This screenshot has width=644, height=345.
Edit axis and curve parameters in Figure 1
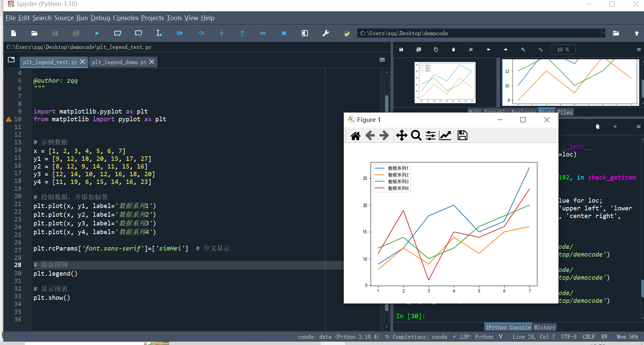(445, 136)
